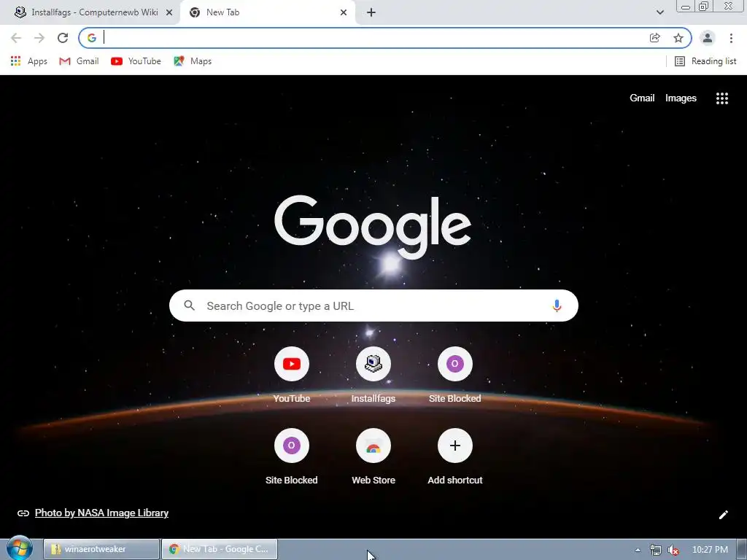
Task: Open the Gmail bookmark in bookmarks bar
Action: click(x=79, y=61)
